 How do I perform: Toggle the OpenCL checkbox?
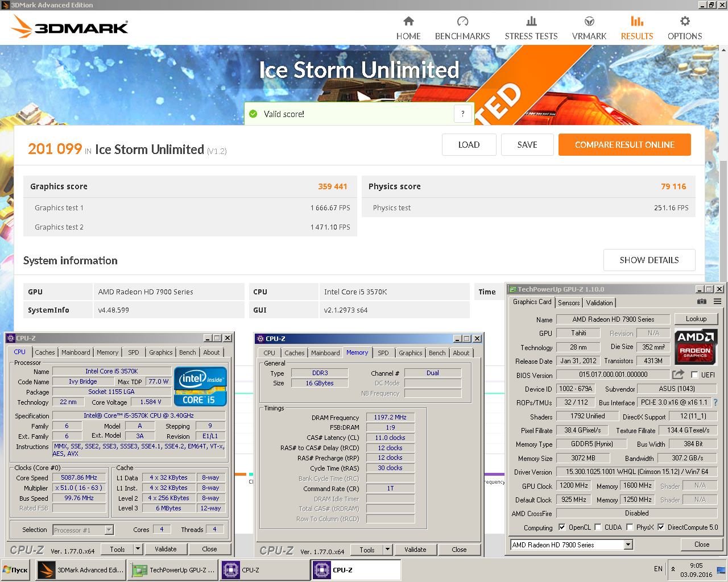(562, 527)
